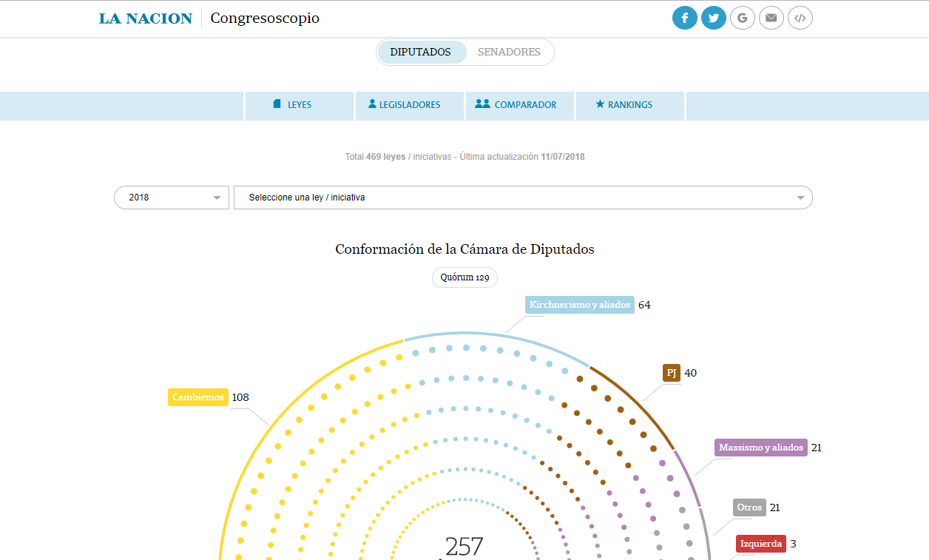Click the Twitter share icon

[713, 18]
